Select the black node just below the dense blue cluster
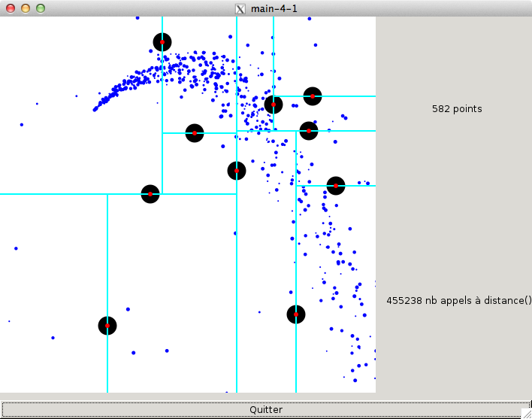Viewport: 532px width, 419px height. [195, 133]
